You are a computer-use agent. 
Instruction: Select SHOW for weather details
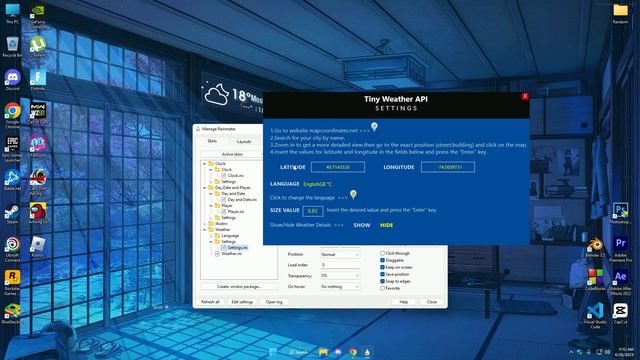coord(362,225)
